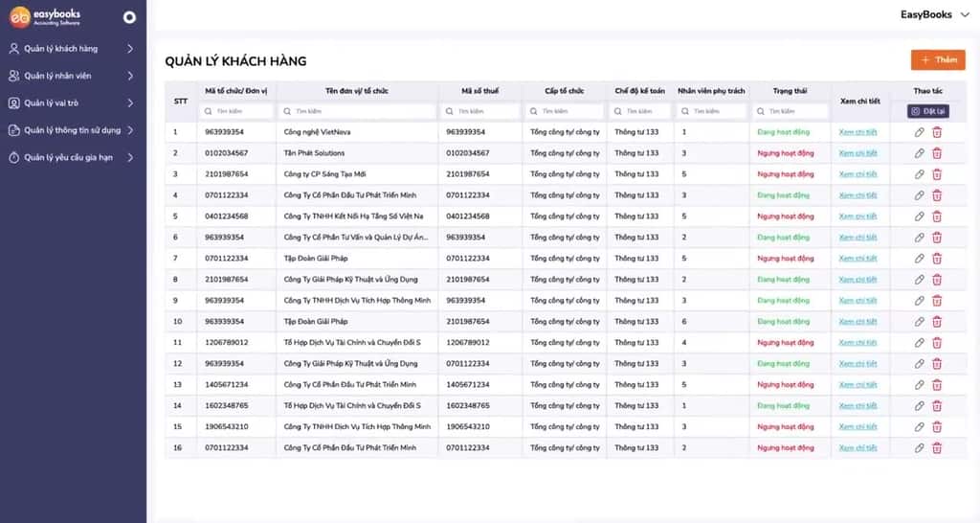Focus the Chế độ kế toán search field

pyautogui.click(x=640, y=111)
